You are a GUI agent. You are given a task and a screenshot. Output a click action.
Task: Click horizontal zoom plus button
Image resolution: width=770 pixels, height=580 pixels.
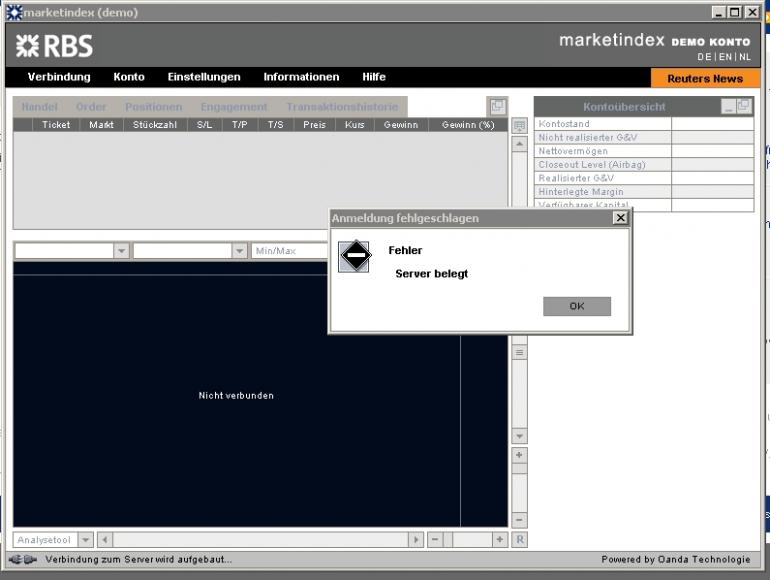point(500,540)
